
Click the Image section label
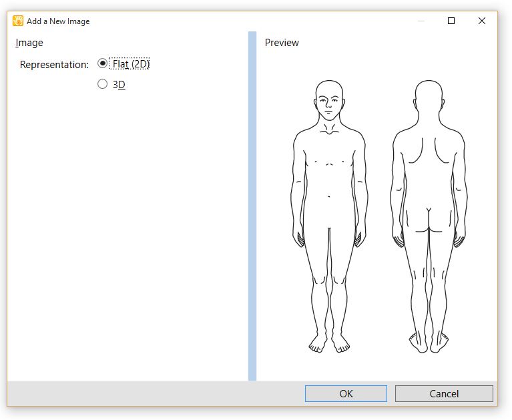point(29,43)
